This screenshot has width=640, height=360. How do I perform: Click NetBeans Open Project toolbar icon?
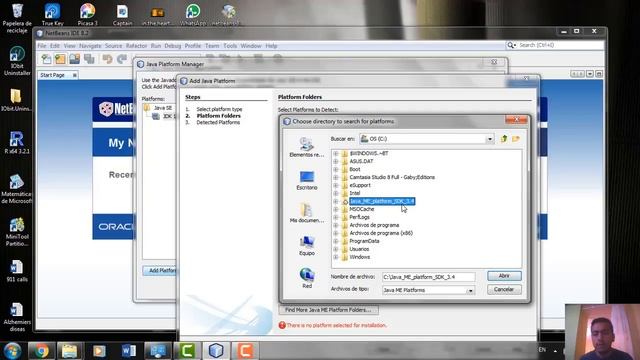point(74,59)
